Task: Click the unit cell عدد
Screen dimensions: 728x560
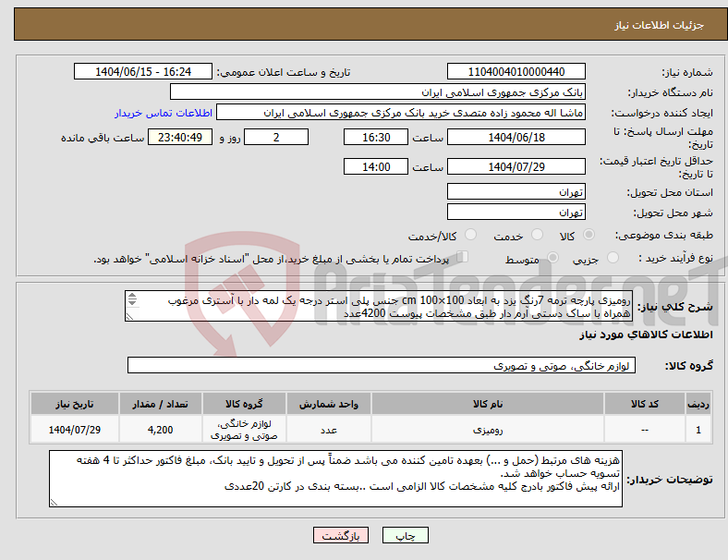Action: [329, 430]
